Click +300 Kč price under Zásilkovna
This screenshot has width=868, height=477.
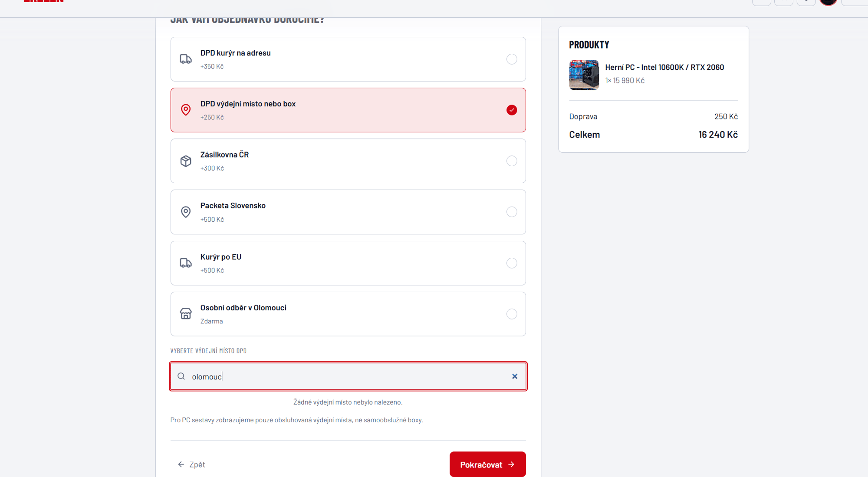[x=212, y=168]
